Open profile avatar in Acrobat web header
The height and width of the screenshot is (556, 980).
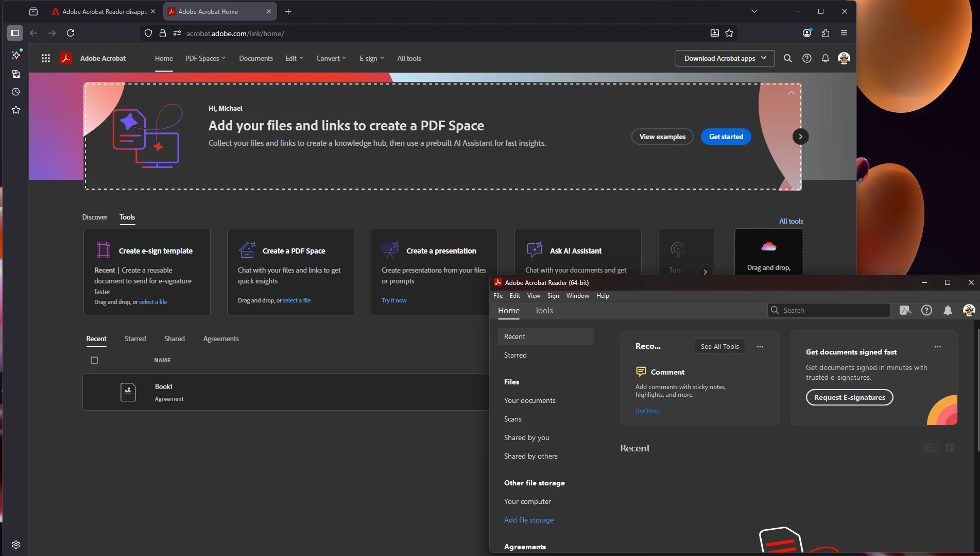(844, 58)
